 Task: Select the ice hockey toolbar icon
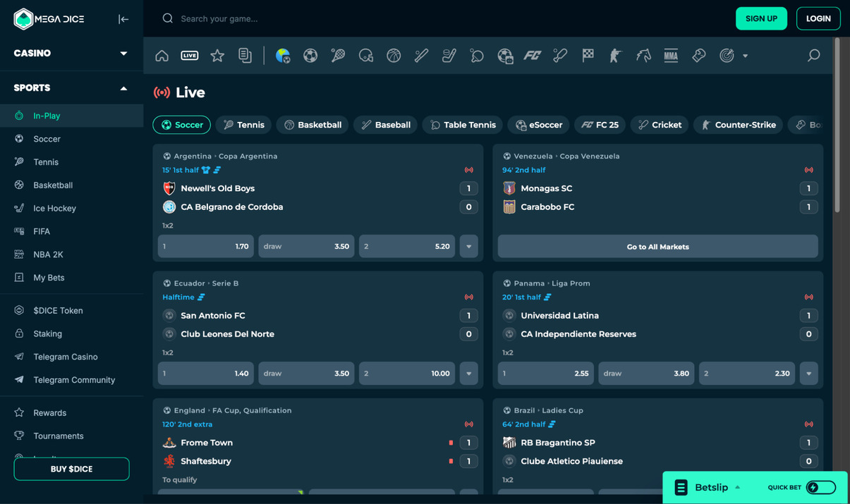449,56
